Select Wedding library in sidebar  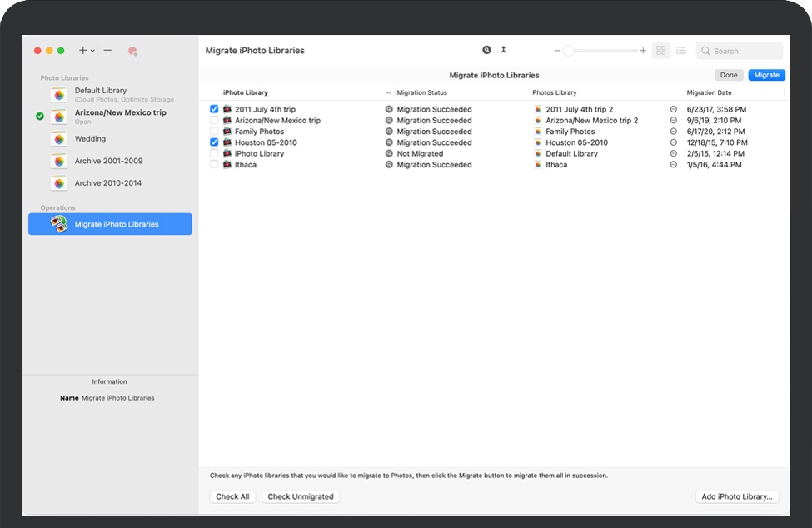(x=90, y=139)
